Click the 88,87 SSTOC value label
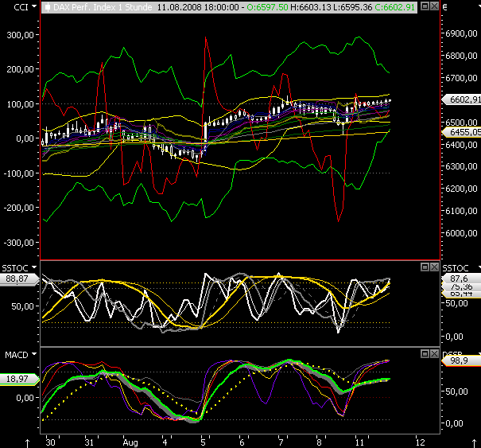Screen dimensions: 481x448 pos(19,279)
